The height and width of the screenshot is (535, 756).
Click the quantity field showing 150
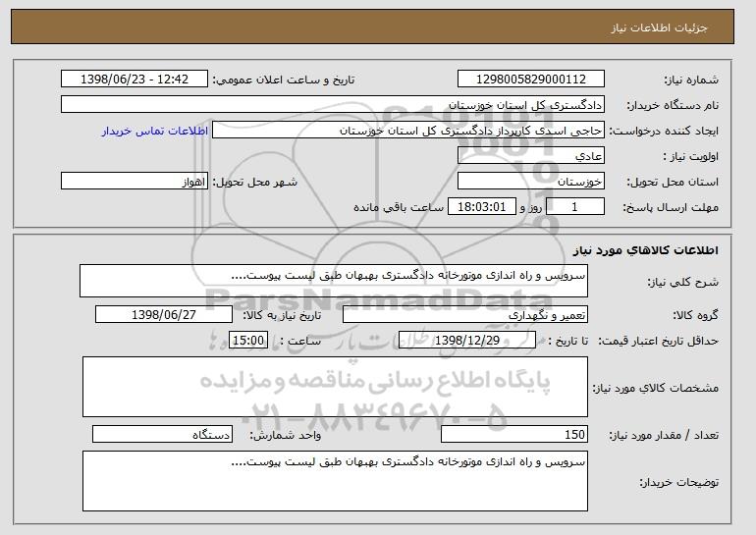pos(514,434)
